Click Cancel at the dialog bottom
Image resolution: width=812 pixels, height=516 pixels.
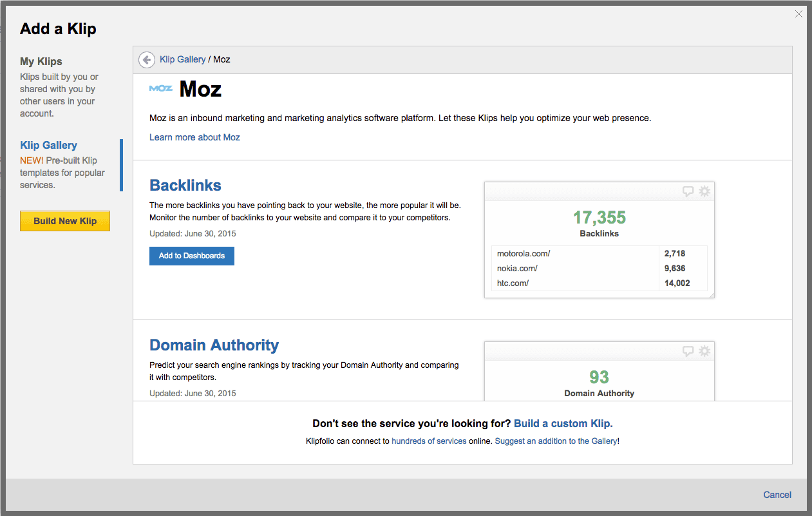pyautogui.click(x=777, y=495)
